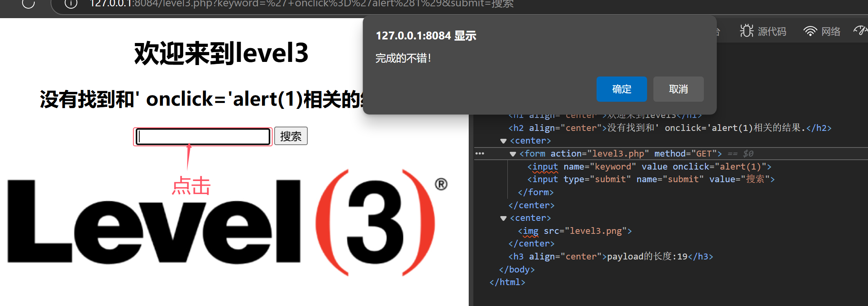Select the closing </form> tag row
The width and height of the screenshot is (868, 306).
coord(536,192)
